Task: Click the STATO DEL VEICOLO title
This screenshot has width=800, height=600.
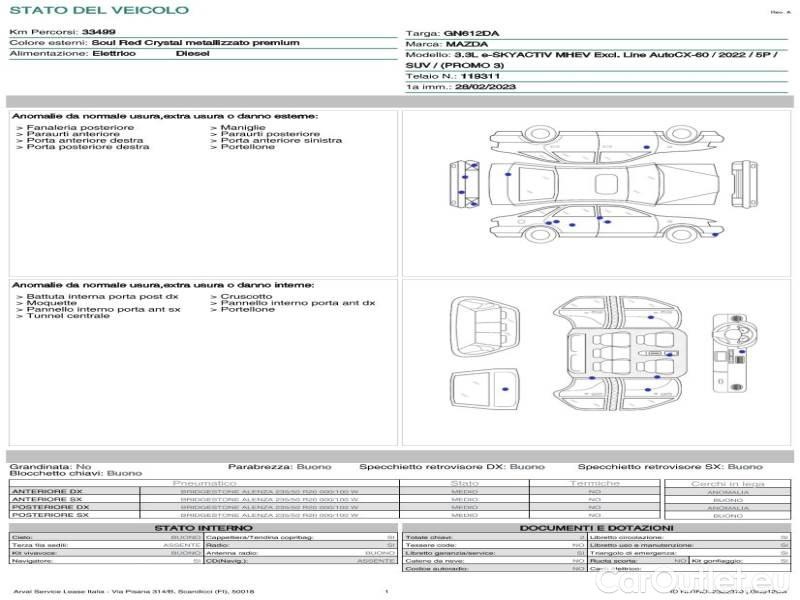Action: (x=99, y=10)
